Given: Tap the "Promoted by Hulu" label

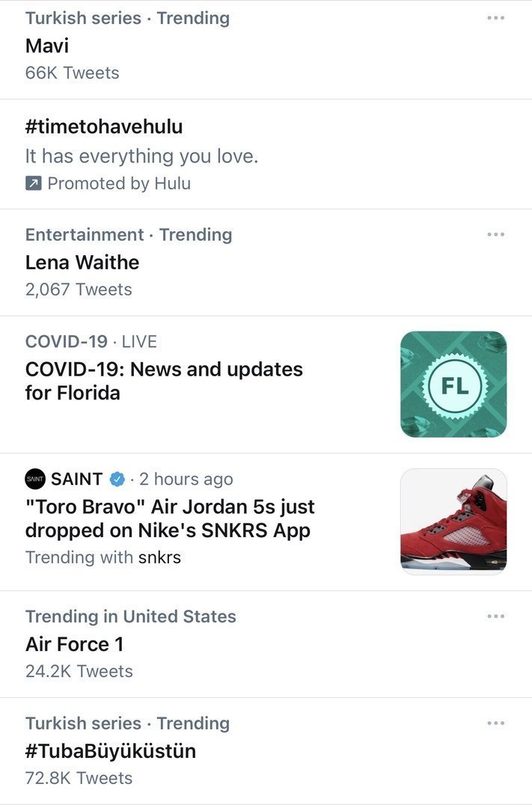Looking at the screenshot, I should [119, 184].
